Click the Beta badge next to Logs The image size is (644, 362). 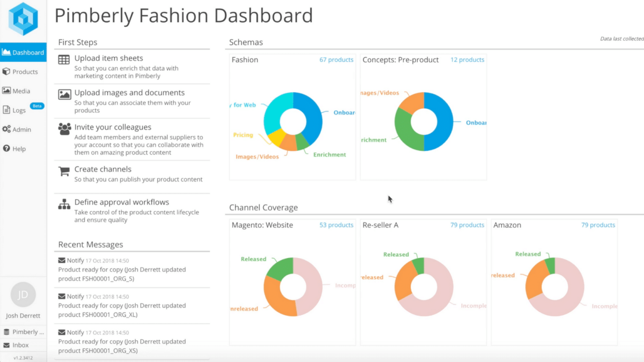pos(37,106)
